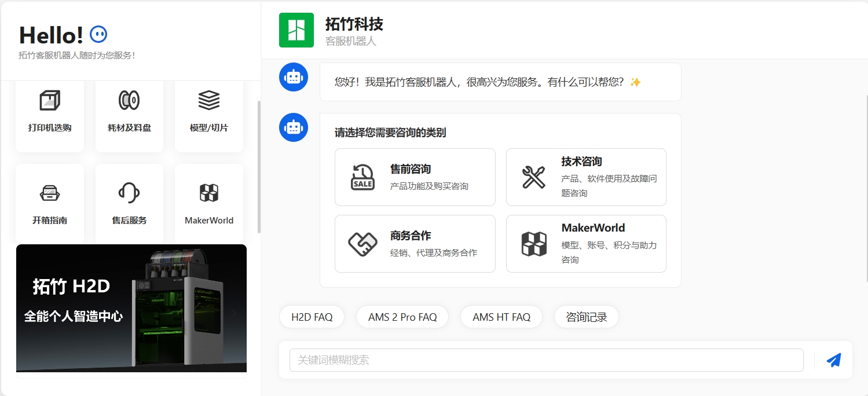Click the 经销、代理及商务合作 description
Image resolution: width=868 pixels, height=396 pixels.
[434, 252]
